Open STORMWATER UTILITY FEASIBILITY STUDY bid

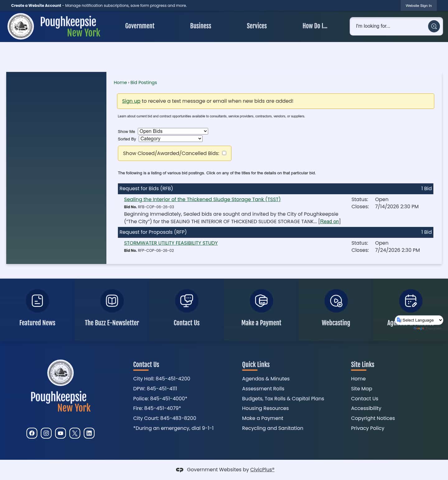tap(171, 243)
